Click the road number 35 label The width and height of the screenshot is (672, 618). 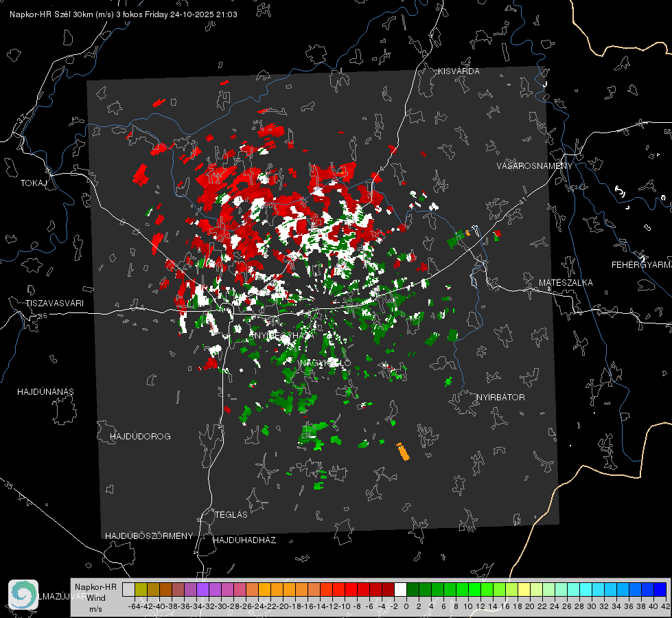point(9,485)
